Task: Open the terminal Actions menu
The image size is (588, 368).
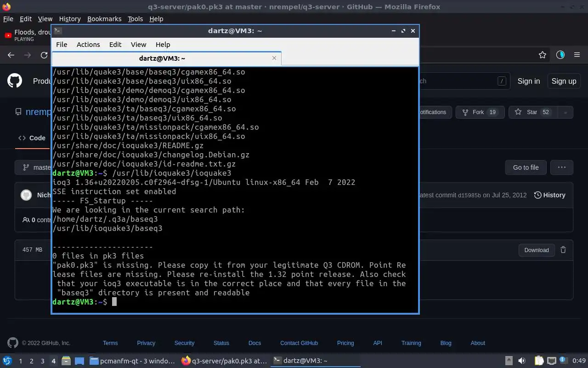Action: 88,45
